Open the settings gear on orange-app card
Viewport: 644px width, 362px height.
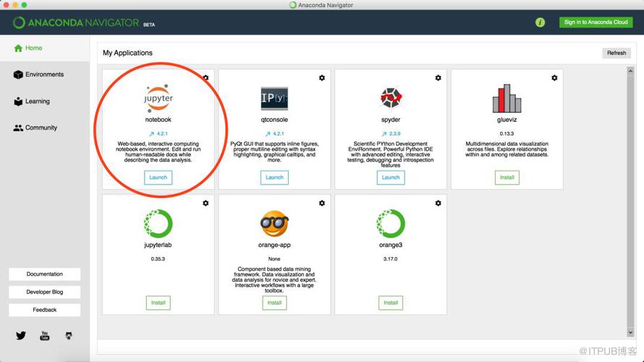[x=322, y=203]
